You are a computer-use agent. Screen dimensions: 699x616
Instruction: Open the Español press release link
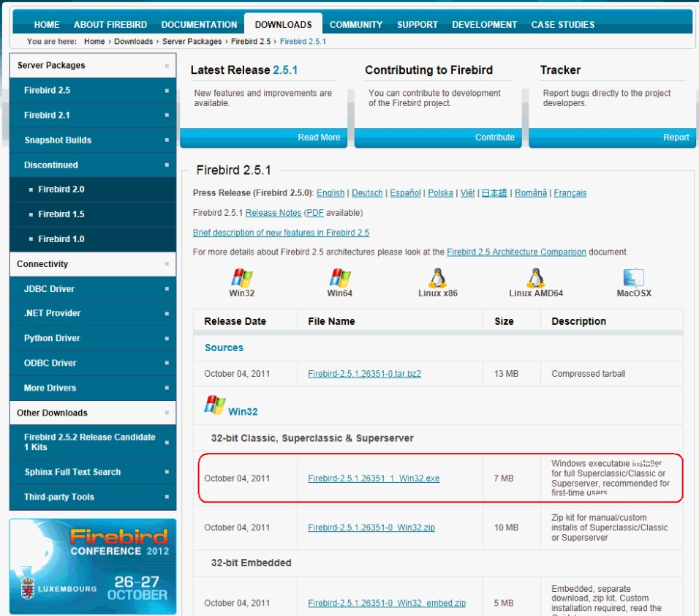[x=405, y=193]
